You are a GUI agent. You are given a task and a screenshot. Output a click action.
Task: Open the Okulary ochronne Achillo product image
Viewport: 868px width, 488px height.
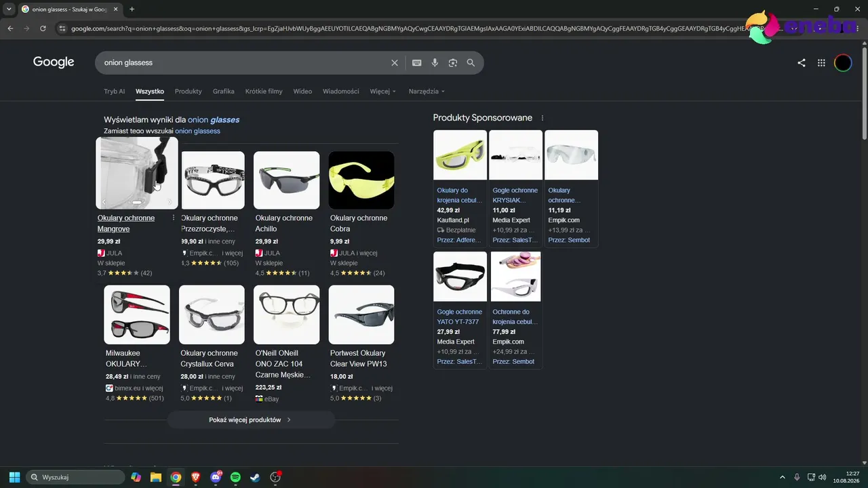[x=286, y=180]
